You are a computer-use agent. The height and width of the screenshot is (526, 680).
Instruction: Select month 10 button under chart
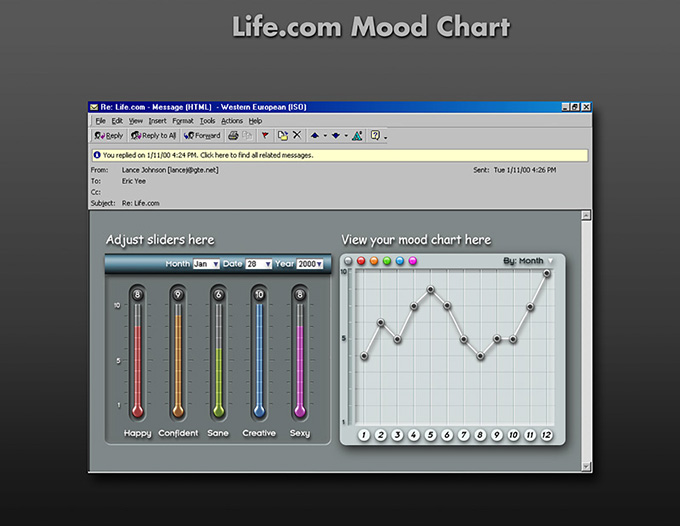click(513, 435)
